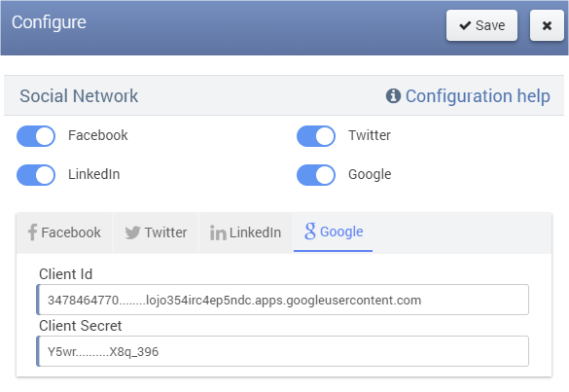Switch to the Twitter tab
Viewport: 569px width, 392px height.
pyautogui.click(x=156, y=232)
